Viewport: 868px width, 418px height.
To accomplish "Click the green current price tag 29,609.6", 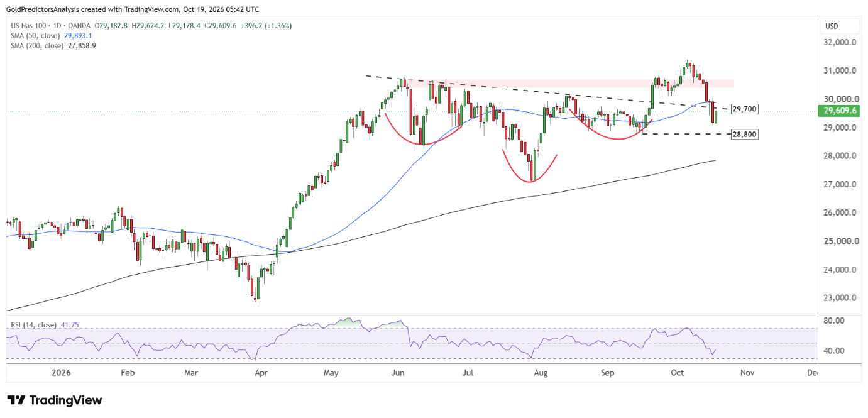I will coord(838,111).
